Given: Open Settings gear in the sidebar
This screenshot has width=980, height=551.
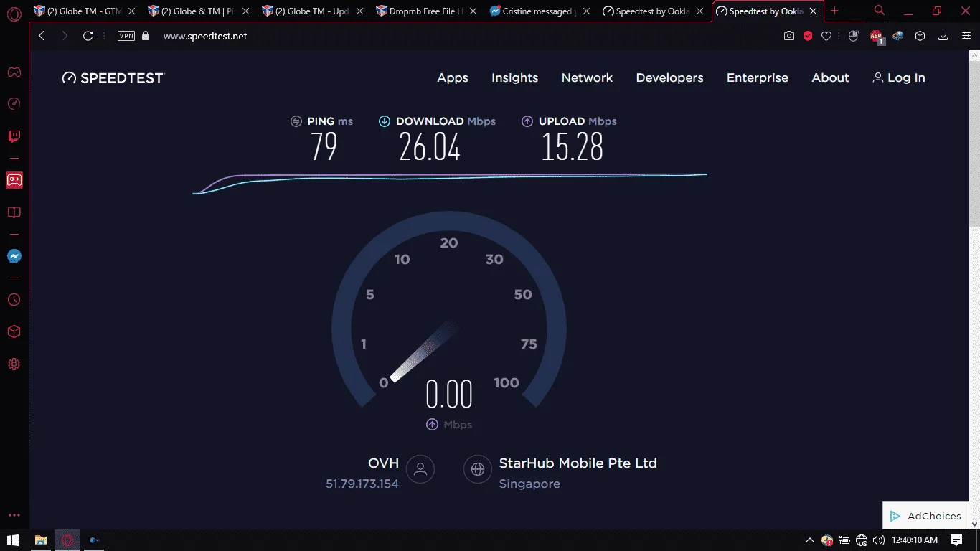Looking at the screenshot, I should [x=14, y=364].
